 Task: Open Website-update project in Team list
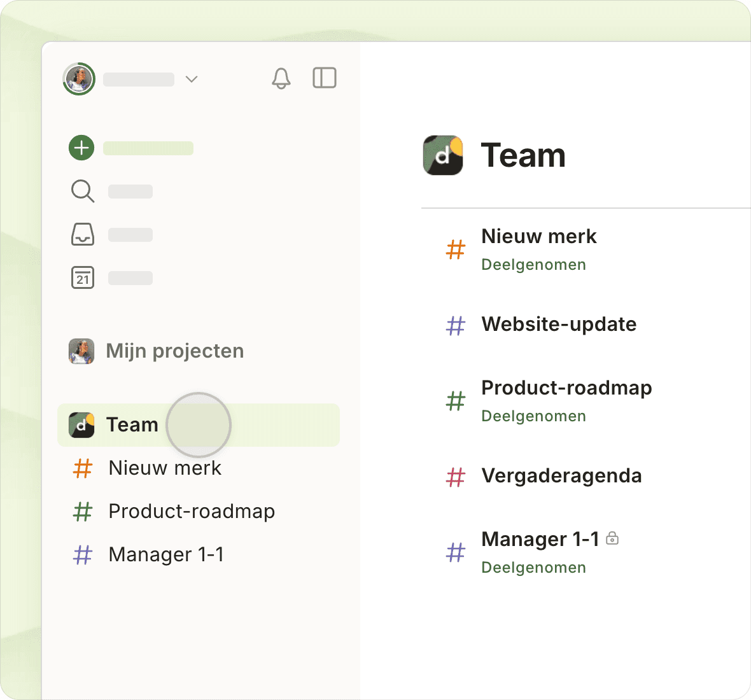[x=559, y=324]
